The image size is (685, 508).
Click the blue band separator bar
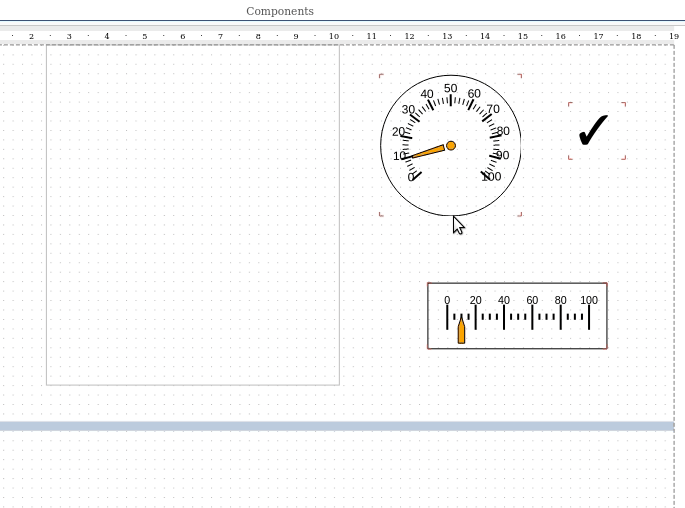click(336, 426)
